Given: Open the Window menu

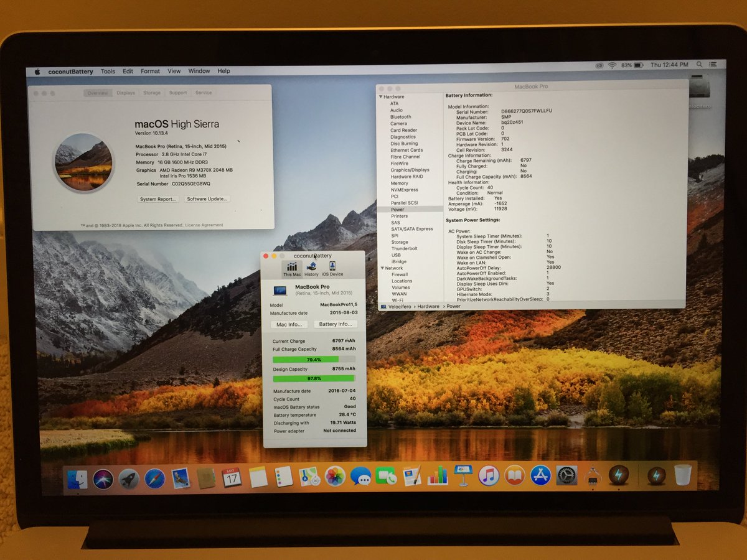Looking at the screenshot, I should click(199, 71).
